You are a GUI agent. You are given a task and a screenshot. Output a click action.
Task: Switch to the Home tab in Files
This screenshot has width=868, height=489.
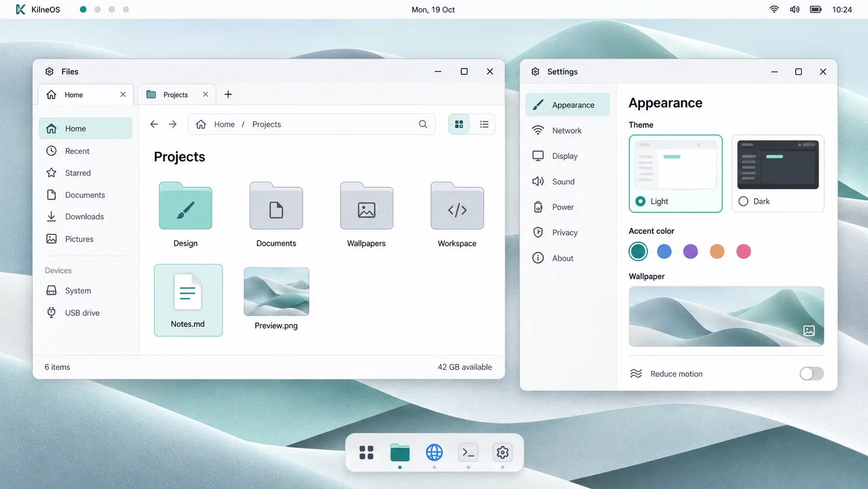coord(86,95)
